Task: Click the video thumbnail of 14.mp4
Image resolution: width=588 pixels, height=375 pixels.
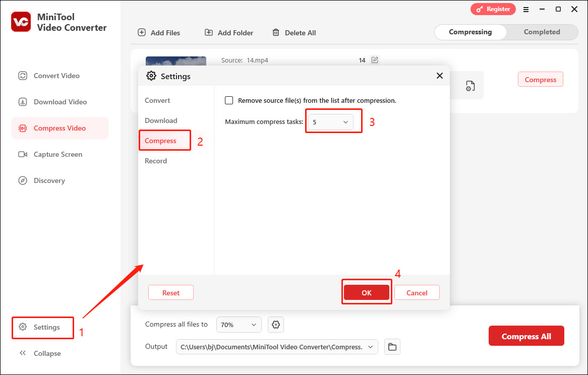Action: [176, 61]
